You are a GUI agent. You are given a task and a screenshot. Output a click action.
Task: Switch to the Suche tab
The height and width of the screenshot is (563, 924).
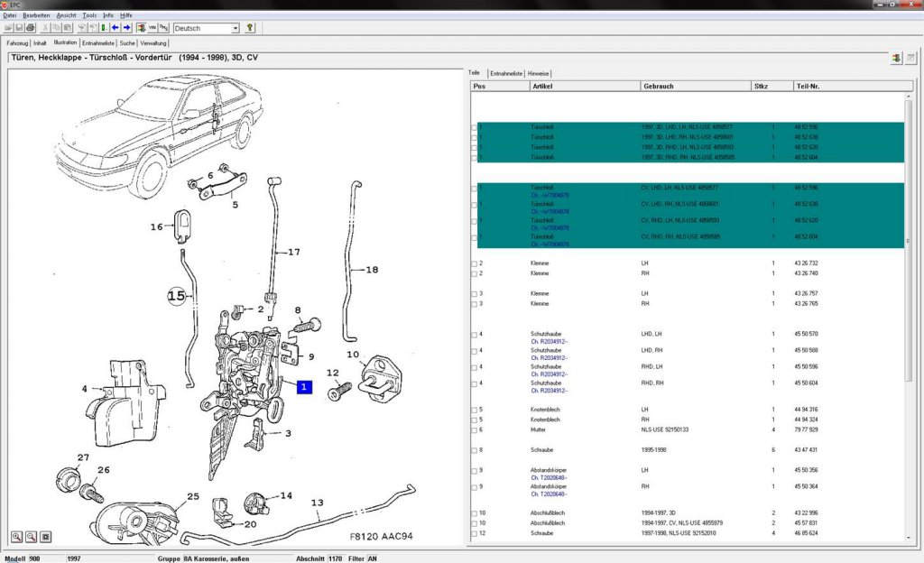click(127, 43)
